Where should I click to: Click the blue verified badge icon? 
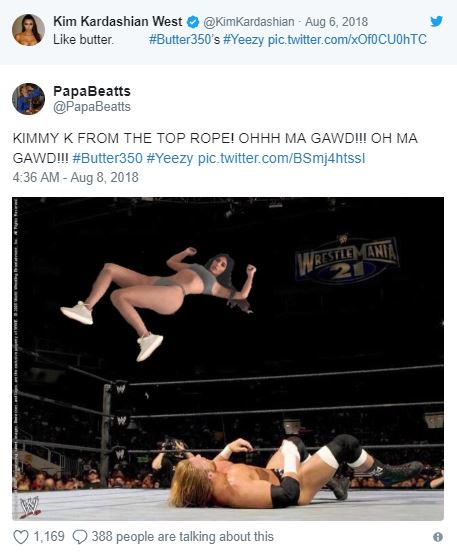pos(193,22)
